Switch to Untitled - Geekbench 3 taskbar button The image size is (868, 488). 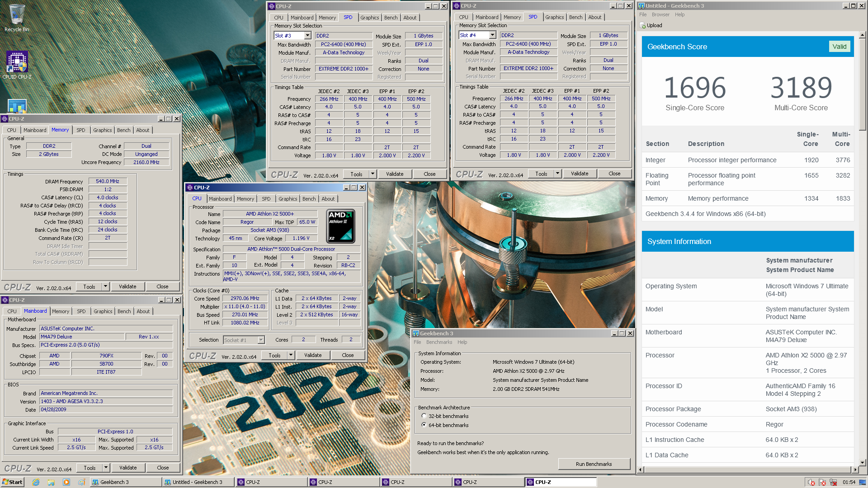pos(198,482)
